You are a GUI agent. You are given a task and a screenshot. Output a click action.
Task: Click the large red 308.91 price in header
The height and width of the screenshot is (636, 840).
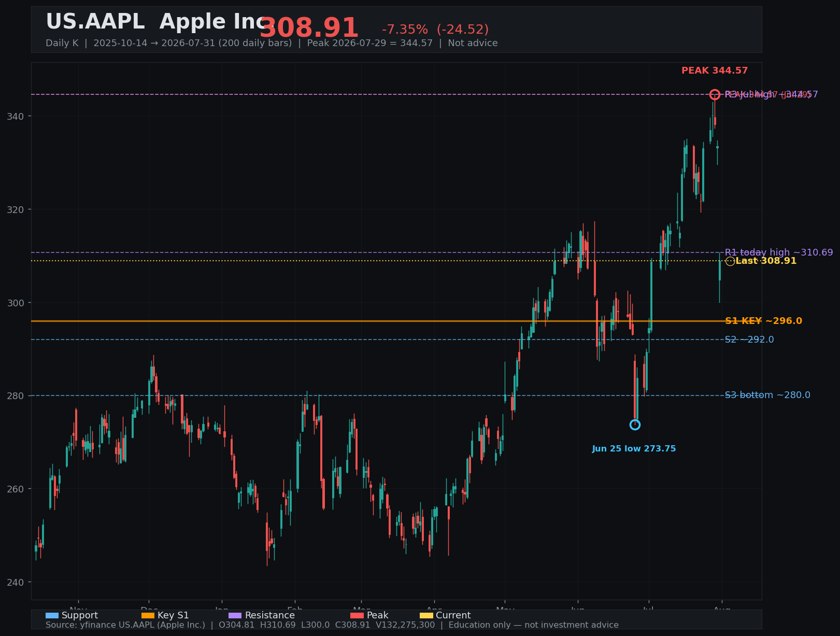[309, 28]
